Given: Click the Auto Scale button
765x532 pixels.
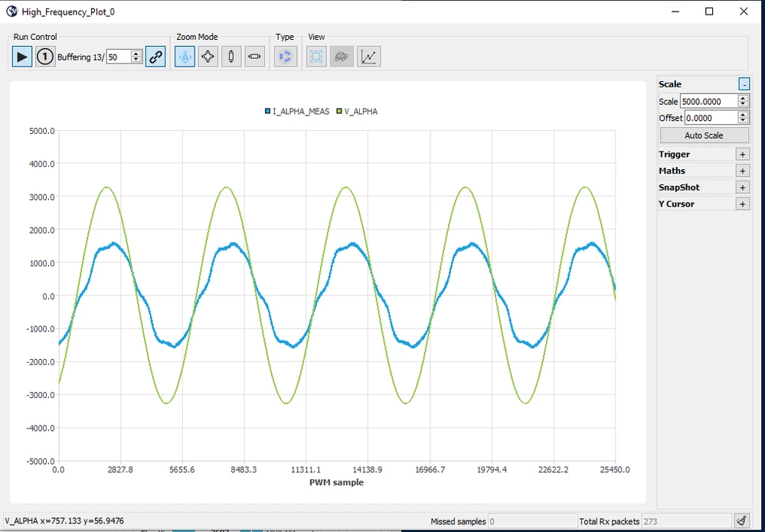Looking at the screenshot, I should tap(704, 135).
